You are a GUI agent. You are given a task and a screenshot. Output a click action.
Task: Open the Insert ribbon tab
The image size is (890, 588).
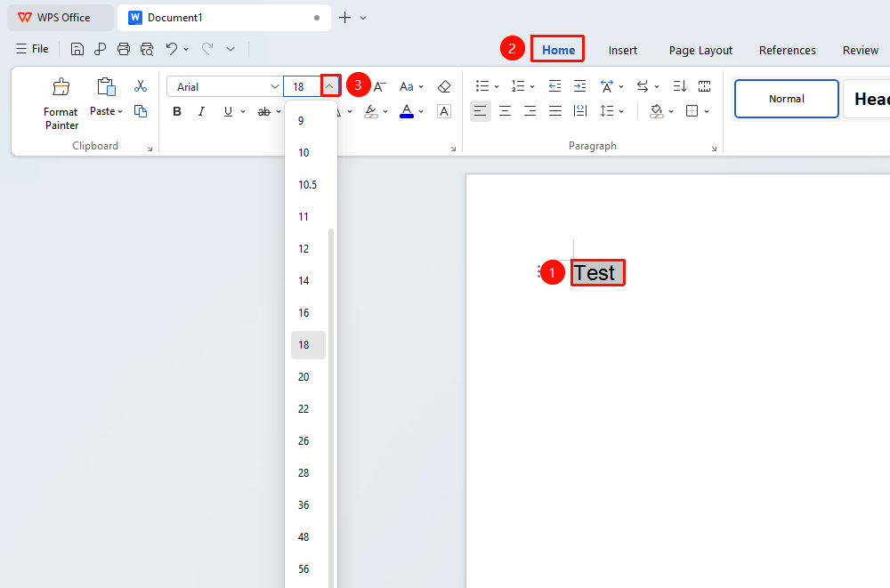coord(623,50)
